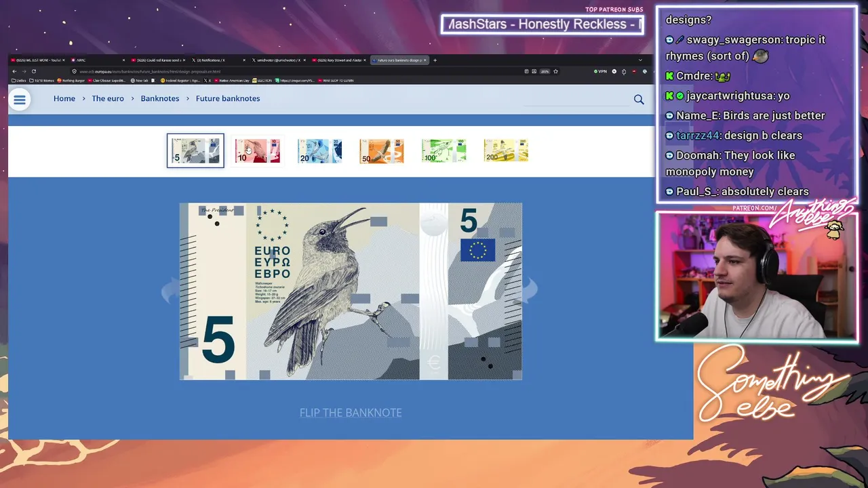Select the green 100 euro banknote thumbnail
This screenshot has height=488, width=868.
click(443, 150)
